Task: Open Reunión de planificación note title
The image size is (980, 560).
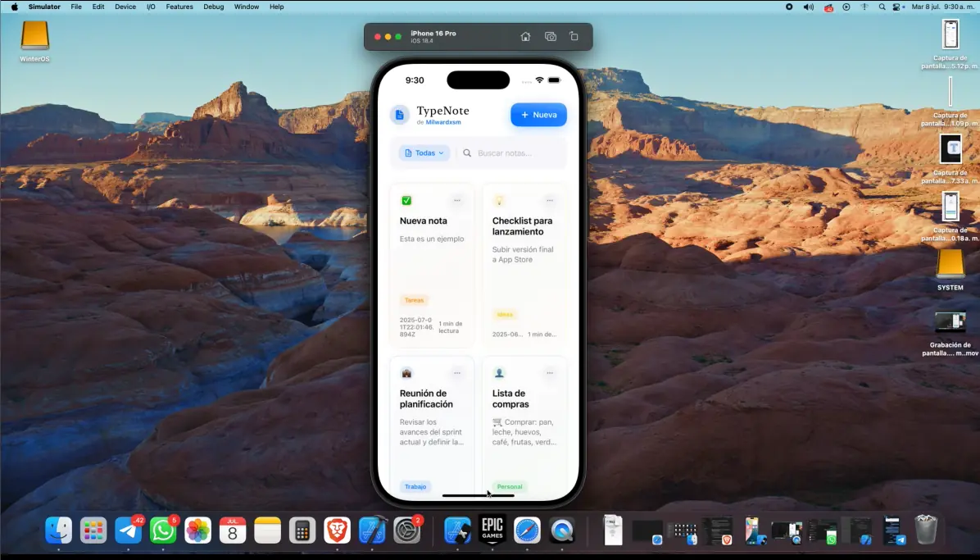Action: 426,398
